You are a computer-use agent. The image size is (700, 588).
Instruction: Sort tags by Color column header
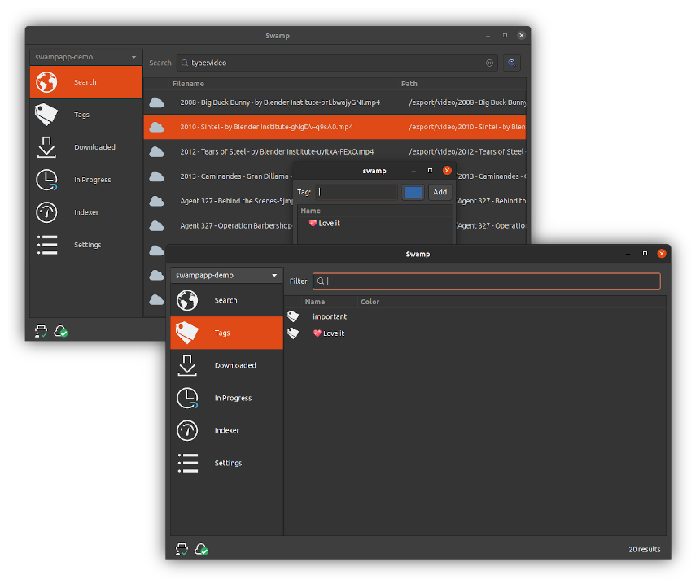point(370,302)
